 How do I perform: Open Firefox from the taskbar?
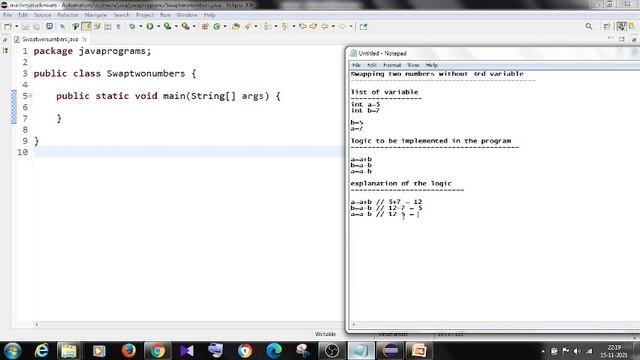128,351
